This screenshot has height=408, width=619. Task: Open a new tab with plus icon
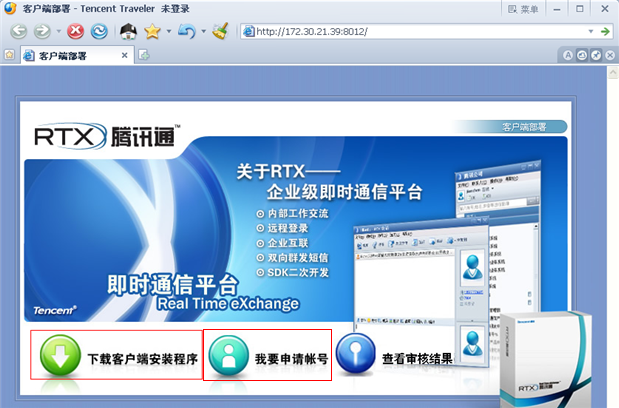coord(144,55)
